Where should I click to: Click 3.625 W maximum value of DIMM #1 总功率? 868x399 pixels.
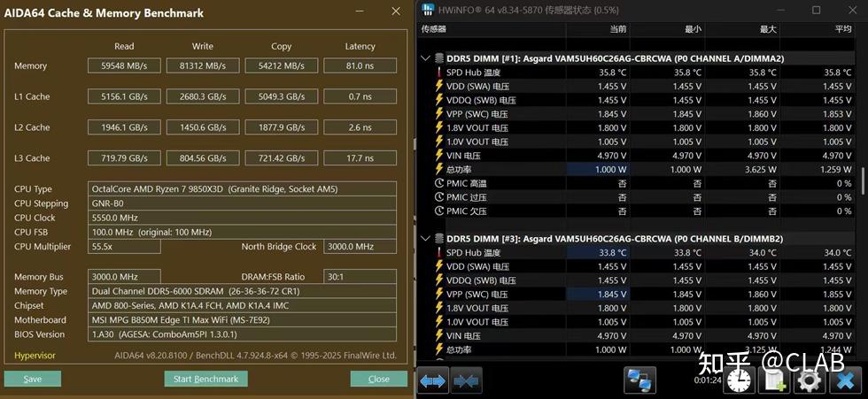(761, 170)
